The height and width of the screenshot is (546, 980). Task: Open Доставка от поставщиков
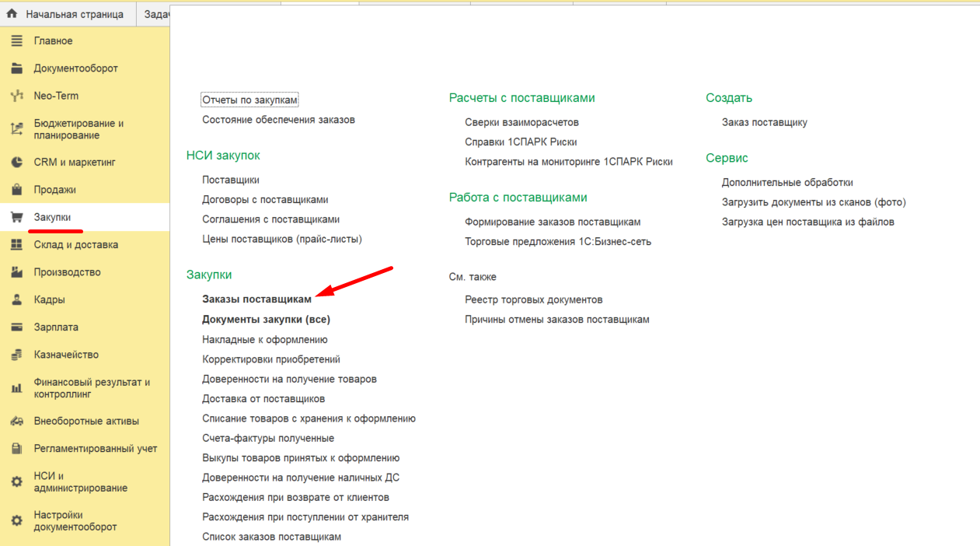tap(263, 399)
